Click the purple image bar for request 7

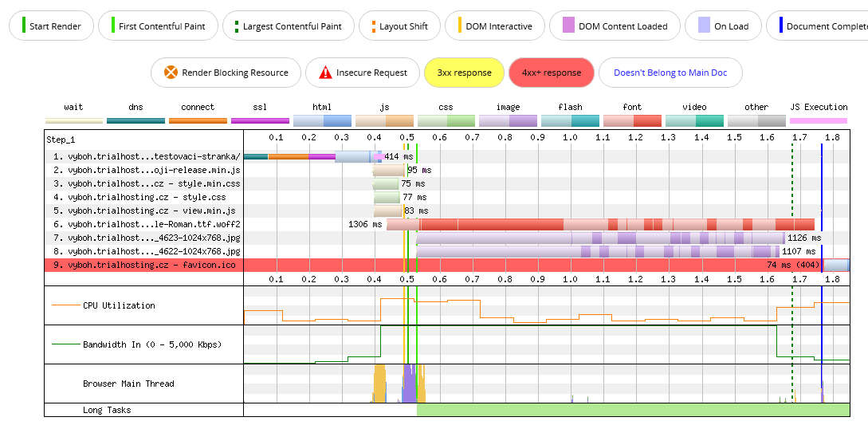pos(600,238)
